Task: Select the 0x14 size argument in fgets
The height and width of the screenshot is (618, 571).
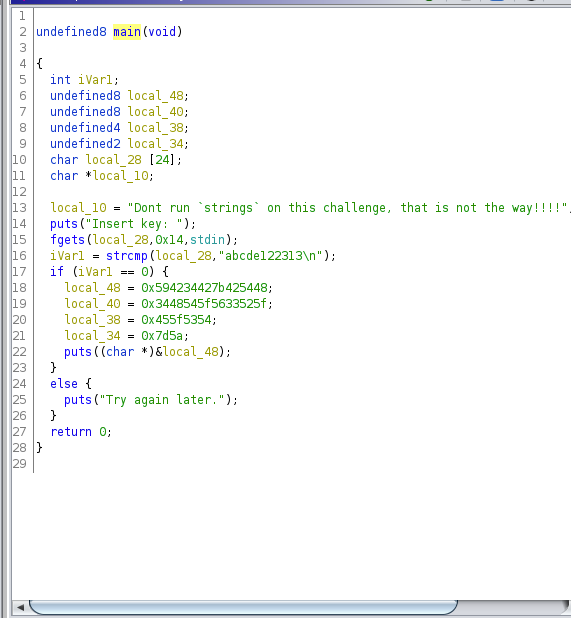Action: click(x=169, y=240)
